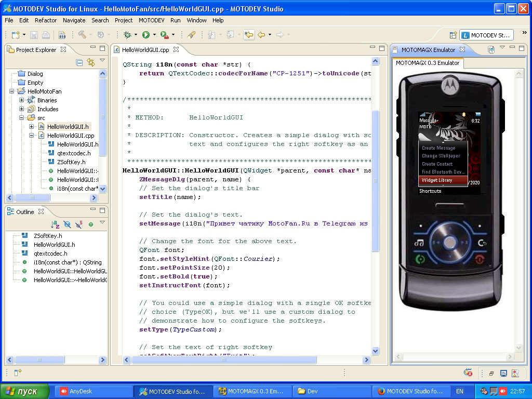Click the editor's vertical scrollbar thumb
This screenshot has height=399, width=532.
click(x=375, y=181)
